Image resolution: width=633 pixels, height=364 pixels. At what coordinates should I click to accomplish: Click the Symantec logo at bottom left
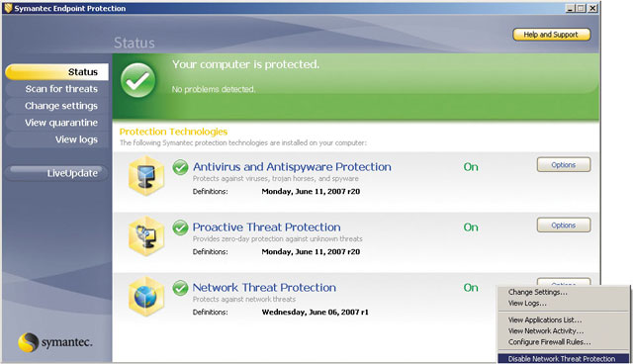point(55,342)
